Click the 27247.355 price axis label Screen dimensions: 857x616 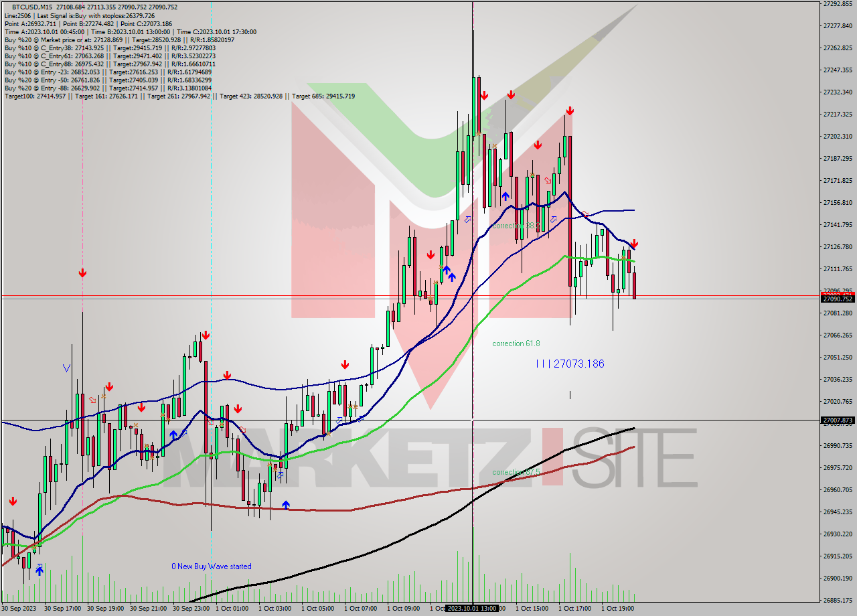click(838, 70)
